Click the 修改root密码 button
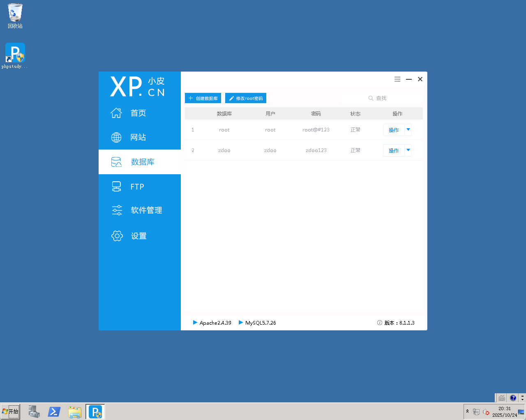The image size is (526, 420). click(x=246, y=98)
